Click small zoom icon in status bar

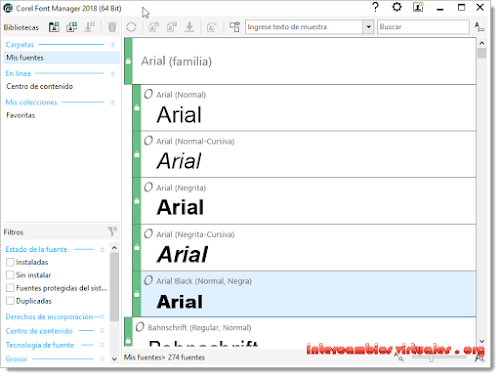[399, 358]
